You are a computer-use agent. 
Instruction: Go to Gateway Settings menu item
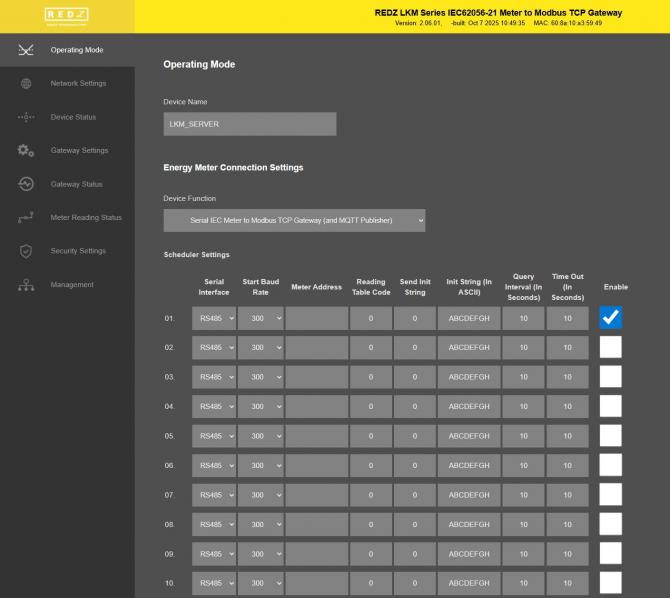point(79,151)
